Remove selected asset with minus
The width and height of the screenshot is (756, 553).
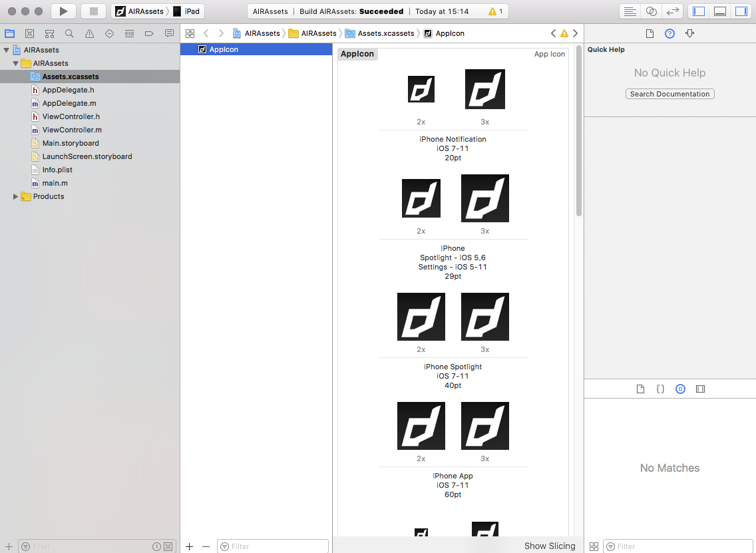[206, 546]
